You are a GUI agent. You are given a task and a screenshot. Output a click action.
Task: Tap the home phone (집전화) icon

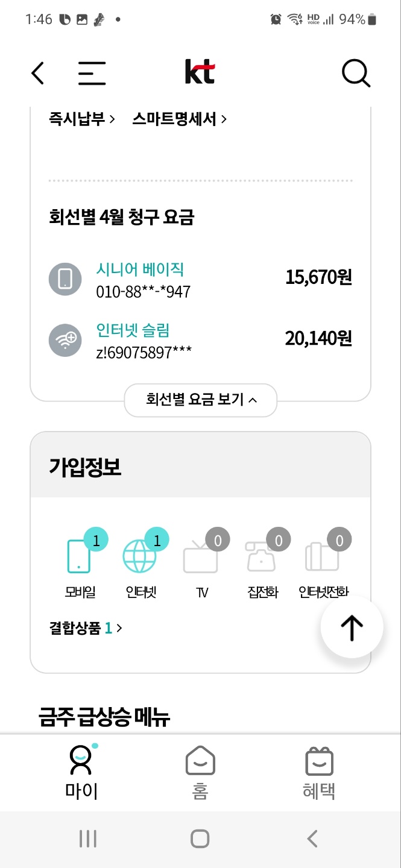tap(262, 556)
